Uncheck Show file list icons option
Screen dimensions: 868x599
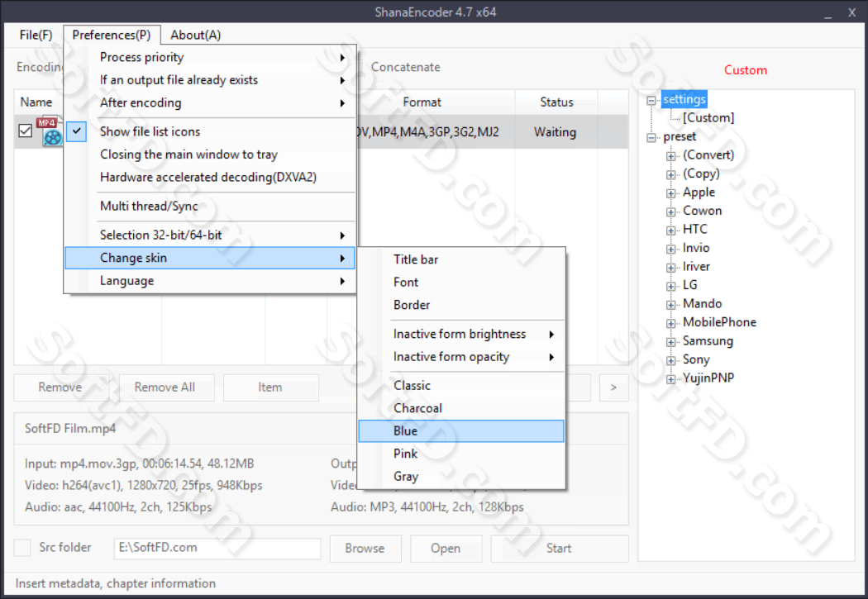(210, 131)
